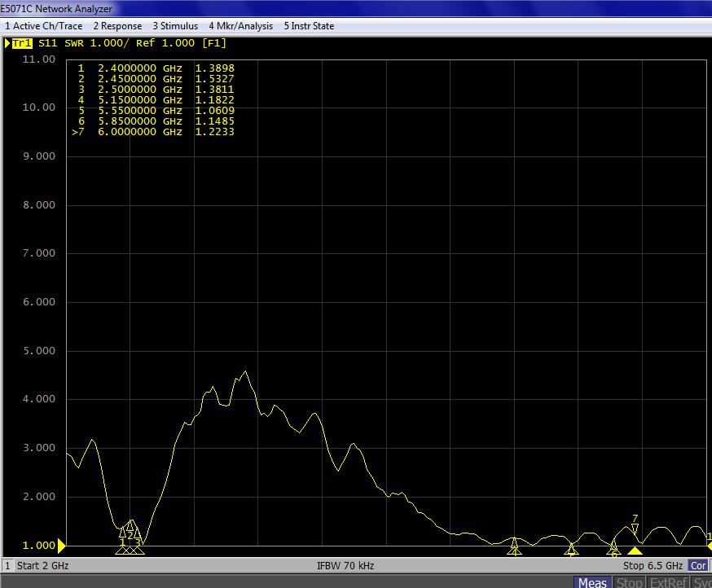This screenshot has height=588, width=712.
Task: Select marker 7 triangle on the trace
Action: click(x=635, y=528)
